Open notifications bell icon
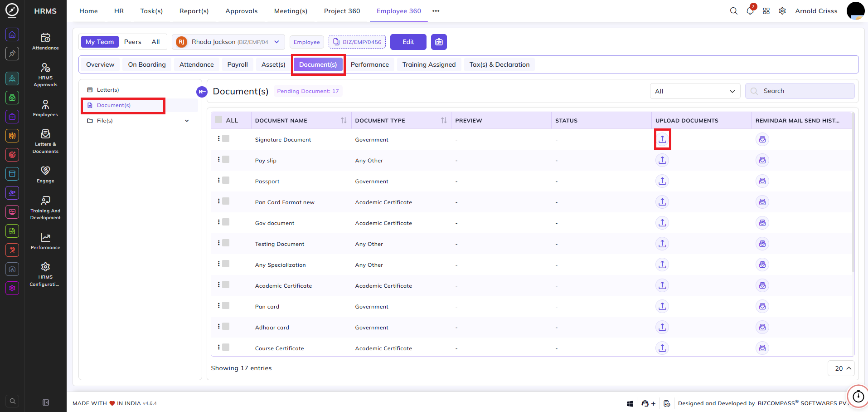 (x=750, y=11)
